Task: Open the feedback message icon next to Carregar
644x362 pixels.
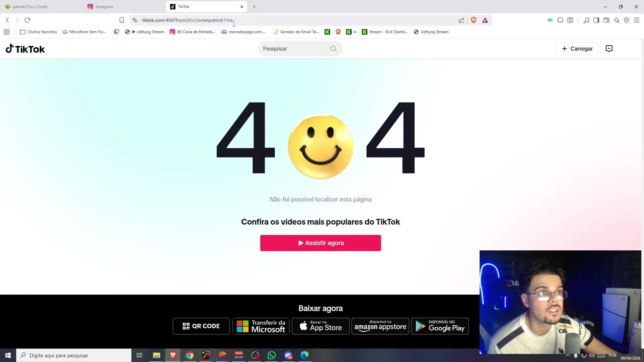Action: pyautogui.click(x=609, y=49)
